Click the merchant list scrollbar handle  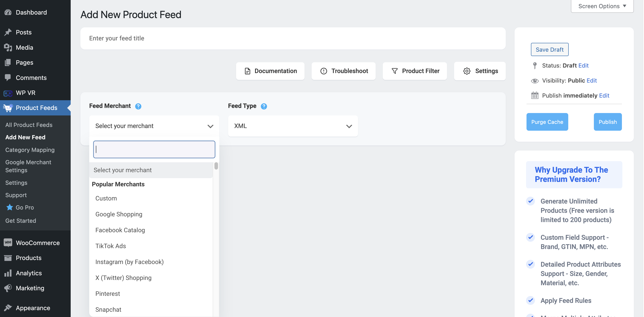click(216, 166)
